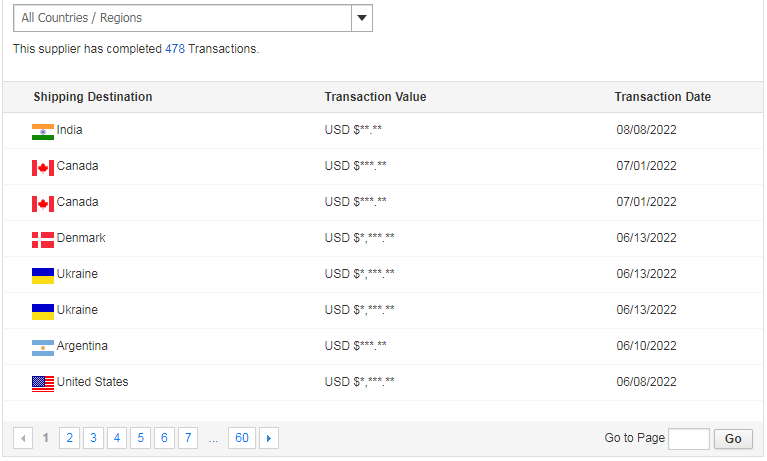767x461 pixels.
Task: Click the Shipping Destination column header
Action: [x=93, y=97]
